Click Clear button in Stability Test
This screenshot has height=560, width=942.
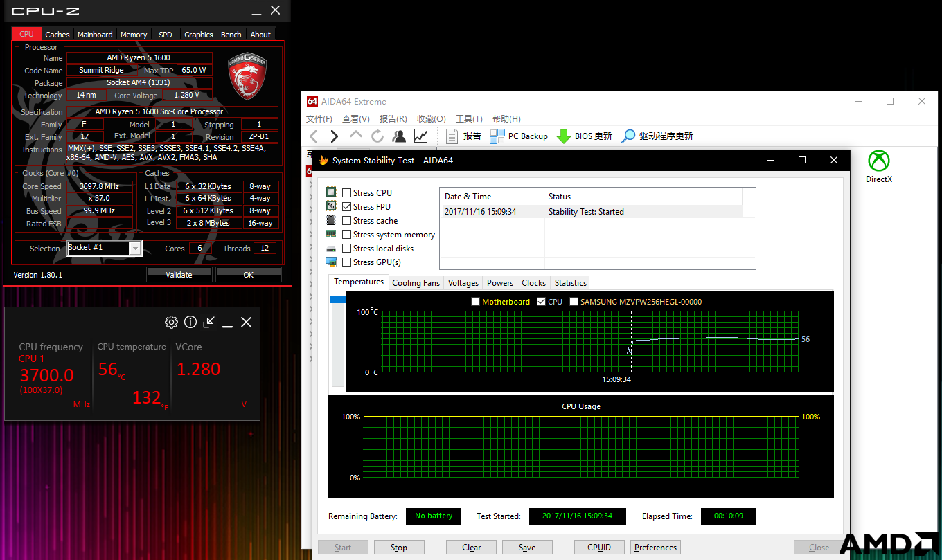pyautogui.click(x=472, y=547)
